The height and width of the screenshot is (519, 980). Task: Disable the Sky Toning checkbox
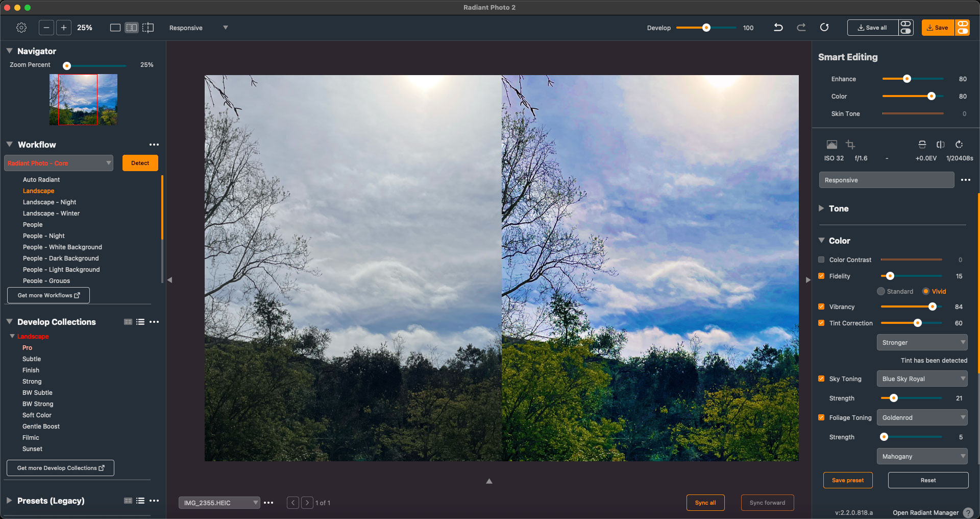pyautogui.click(x=821, y=379)
